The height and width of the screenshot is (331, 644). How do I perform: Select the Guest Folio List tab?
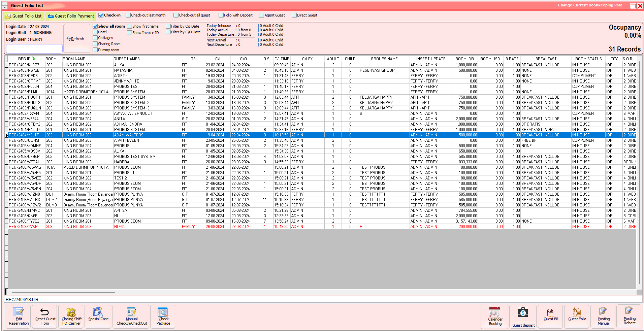pyautogui.click(x=24, y=16)
